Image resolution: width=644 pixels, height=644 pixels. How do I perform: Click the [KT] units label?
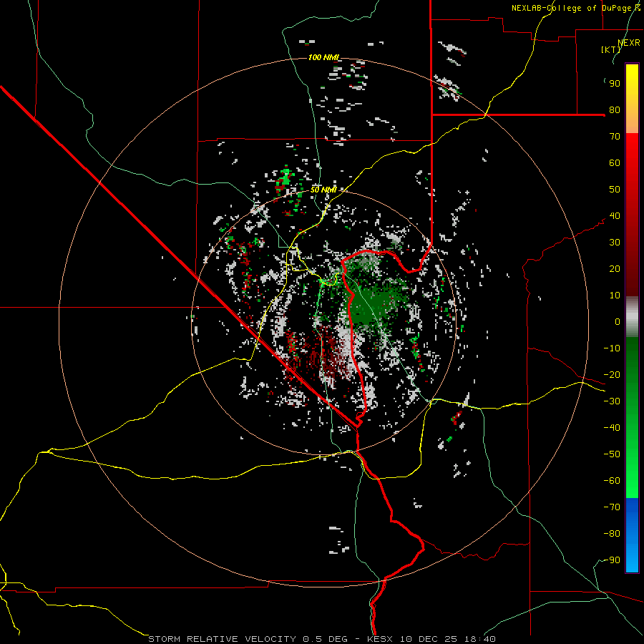tap(610, 49)
